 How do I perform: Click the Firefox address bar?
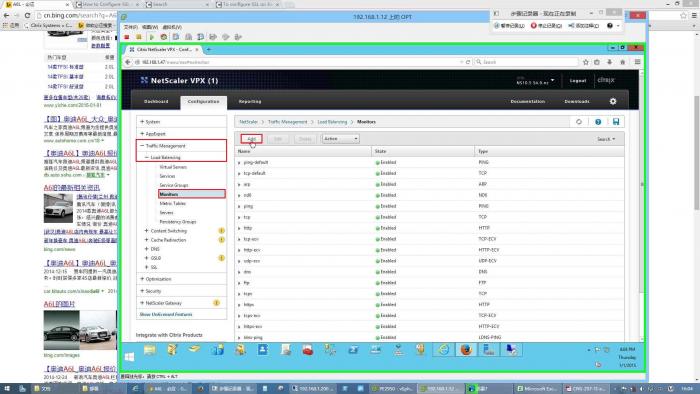tap(299, 62)
